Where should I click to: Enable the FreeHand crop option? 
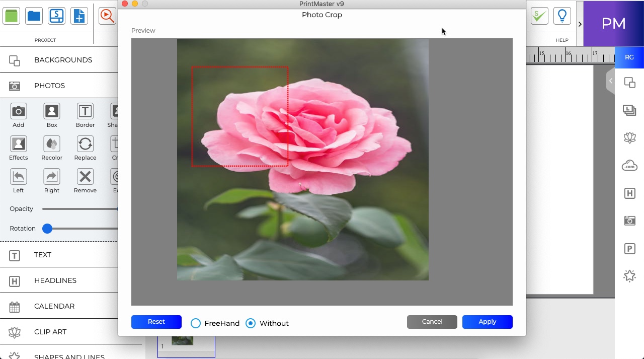click(x=195, y=323)
